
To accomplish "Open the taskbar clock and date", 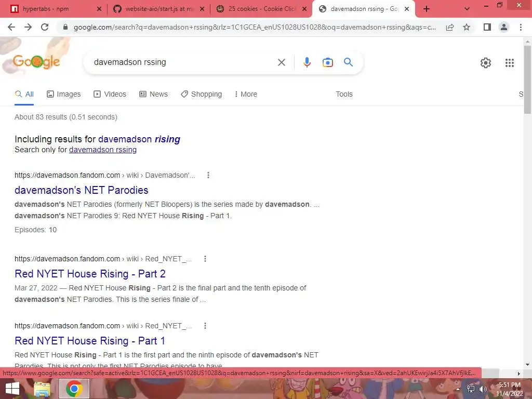I will [510, 389].
